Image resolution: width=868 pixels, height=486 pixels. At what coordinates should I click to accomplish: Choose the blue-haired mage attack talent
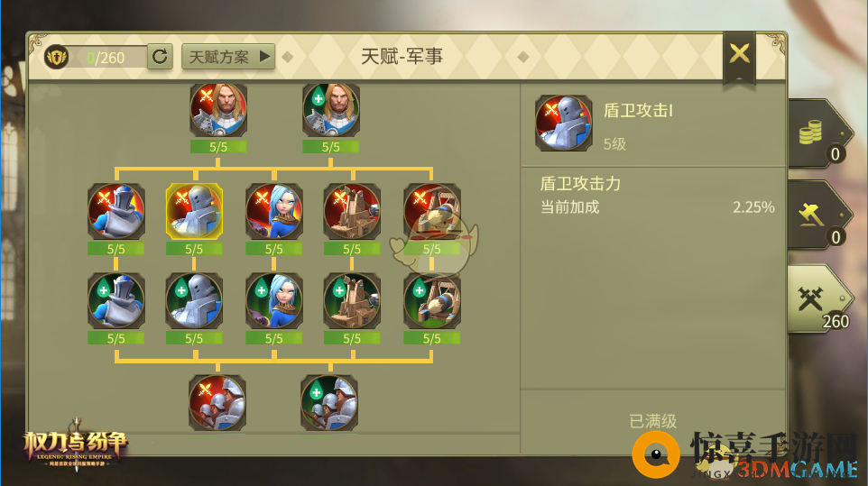tap(274, 211)
